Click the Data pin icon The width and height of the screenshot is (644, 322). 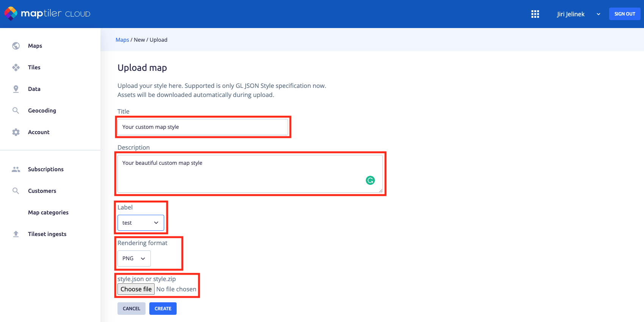(16, 89)
